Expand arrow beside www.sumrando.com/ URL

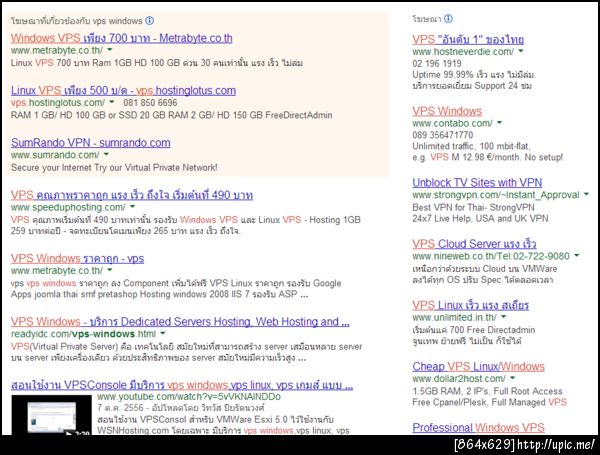point(106,154)
